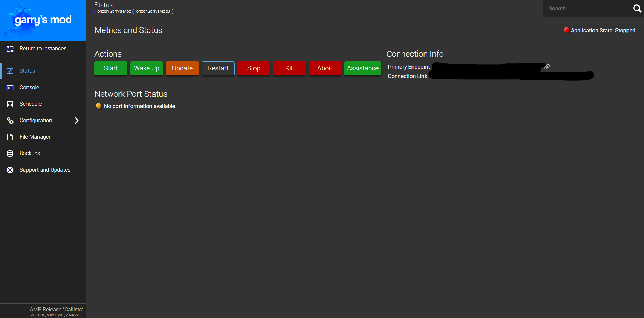Click the orange Update button
This screenshot has height=318, width=644.
(x=182, y=68)
